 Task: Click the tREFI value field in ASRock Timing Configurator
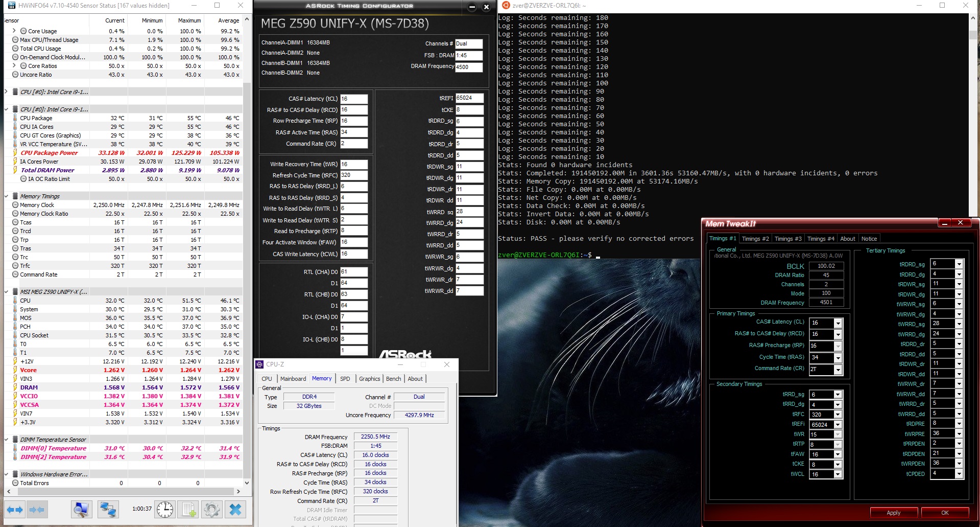point(469,98)
